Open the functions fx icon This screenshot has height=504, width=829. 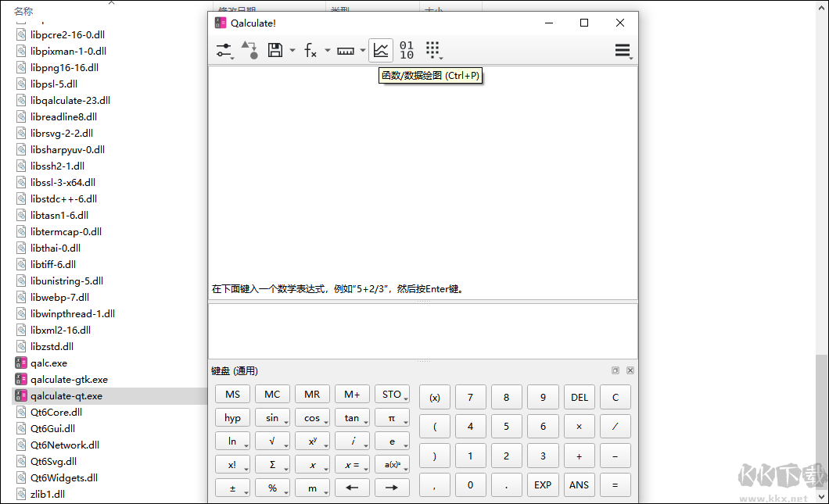[x=310, y=50]
